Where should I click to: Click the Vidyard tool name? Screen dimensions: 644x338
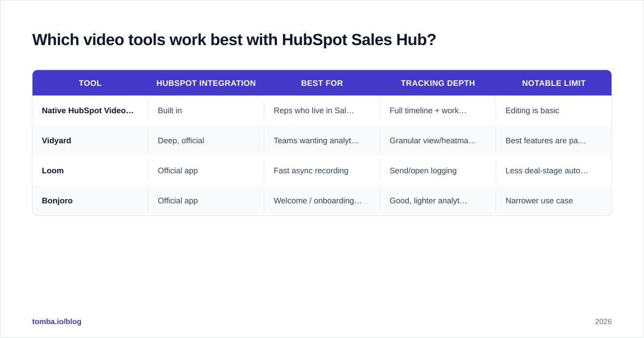(56, 141)
